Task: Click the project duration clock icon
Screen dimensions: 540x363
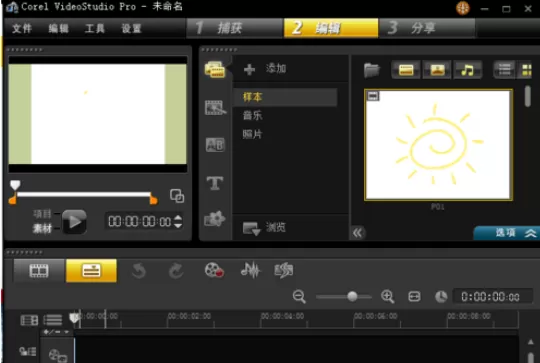Action: point(441,297)
